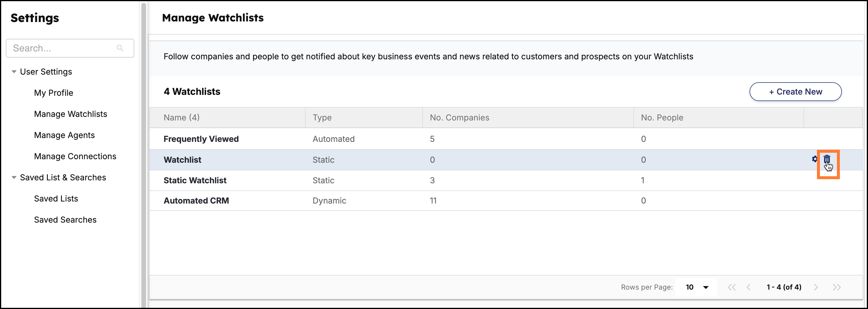Sort the table by the Name column header
This screenshot has width=868, height=309.
point(182,117)
